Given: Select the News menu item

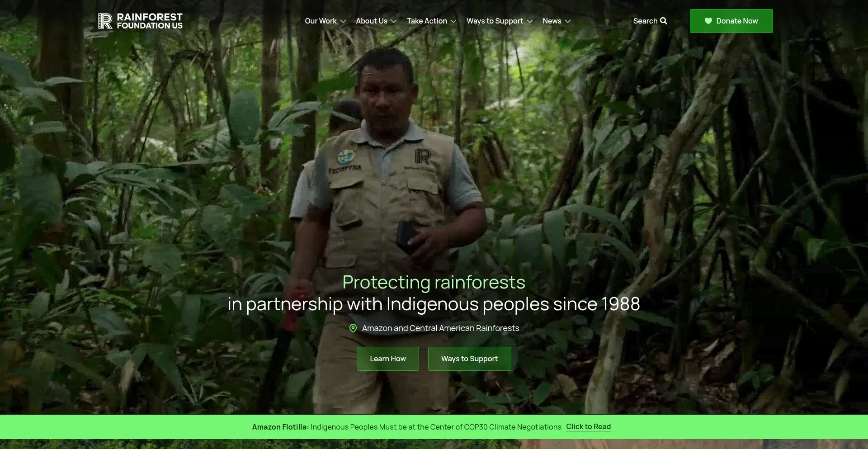Looking at the screenshot, I should pyautogui.click(x=552, y=21).
